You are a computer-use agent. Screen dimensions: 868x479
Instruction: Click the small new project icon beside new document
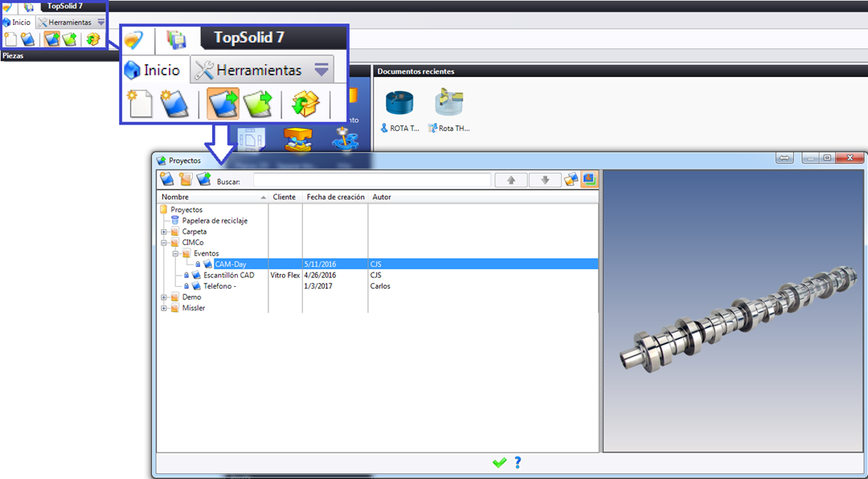pyautogui.click(x=27, y=39)
